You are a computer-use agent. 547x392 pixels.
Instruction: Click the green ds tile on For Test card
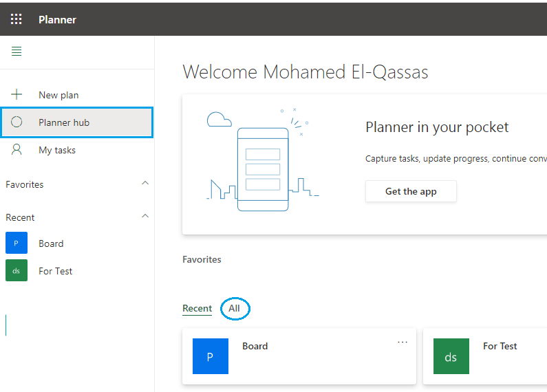click(451, 356)
